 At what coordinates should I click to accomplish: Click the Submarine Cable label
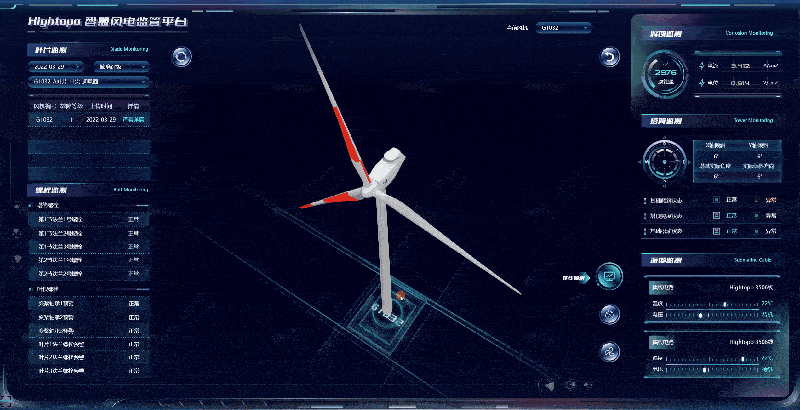(x=753, y=260)
